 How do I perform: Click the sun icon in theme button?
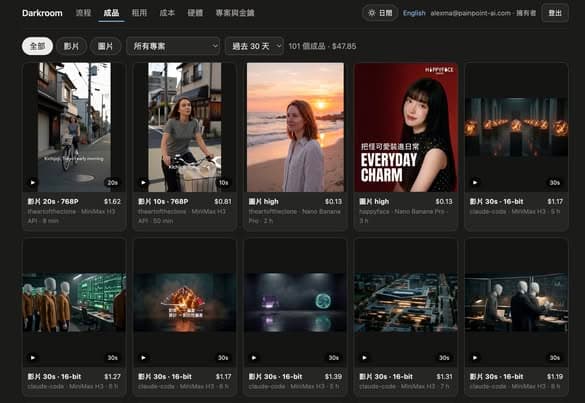(372, 13)
